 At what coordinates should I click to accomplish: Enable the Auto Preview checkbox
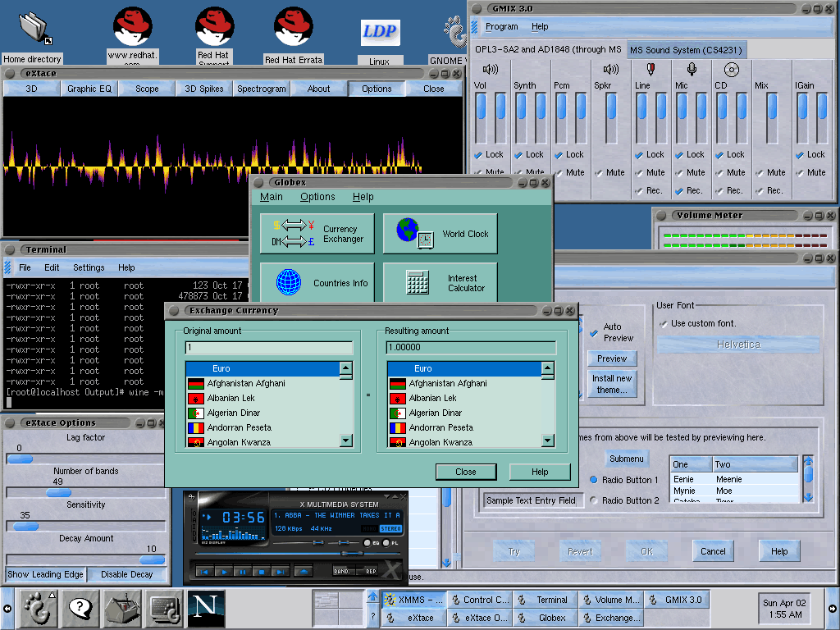coord(593,332)
